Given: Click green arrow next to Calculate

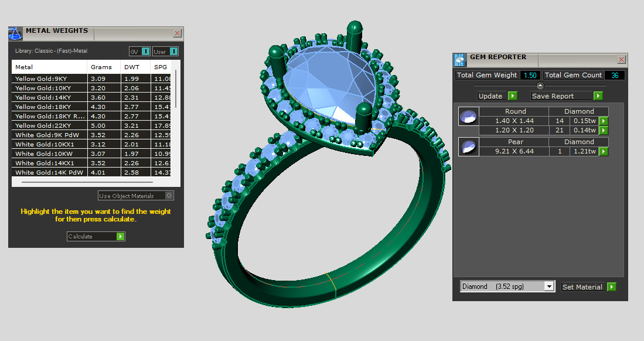Looking at the screenshot, I should [x=120, y=236].
